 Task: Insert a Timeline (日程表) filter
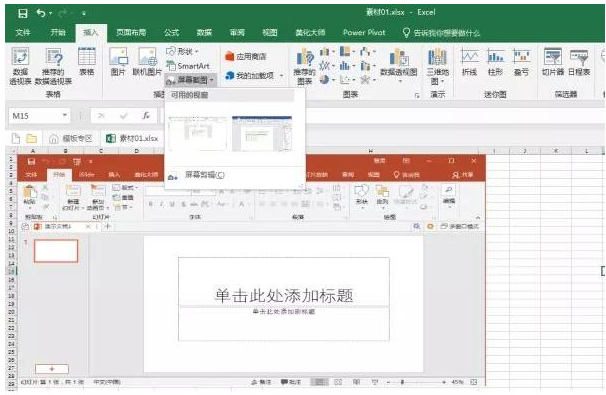point(579,62)
